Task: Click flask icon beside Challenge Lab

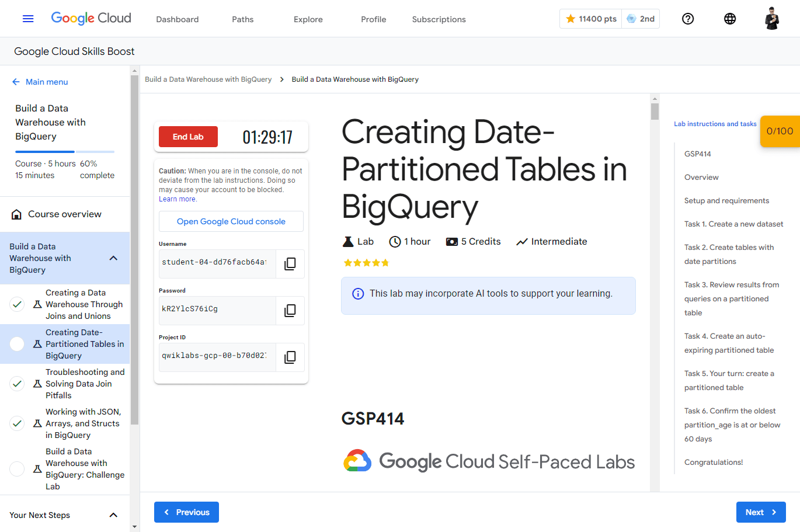Action: coord(37,469)
